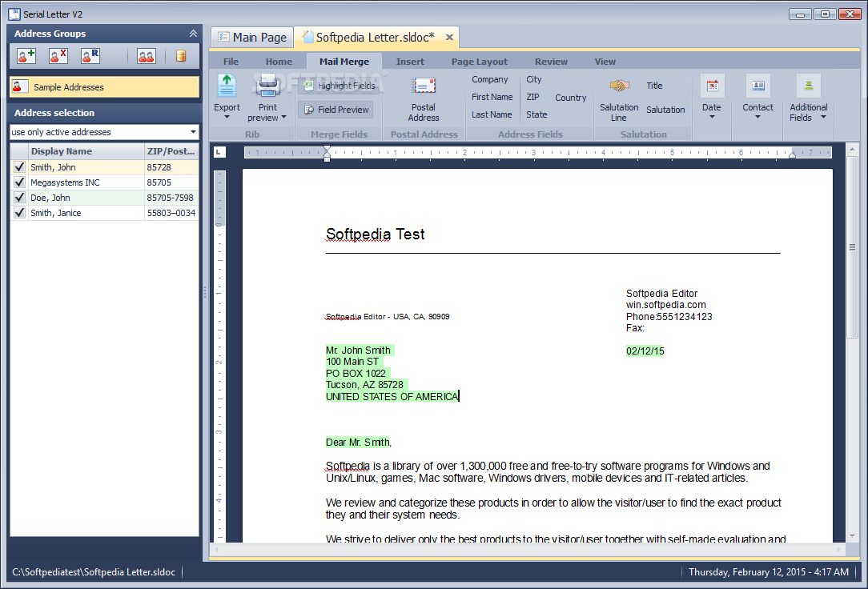Viewport: 868px width, 589px height.
Task: Select the Mail Merge ribbon tab
Action: click(344, 62)
